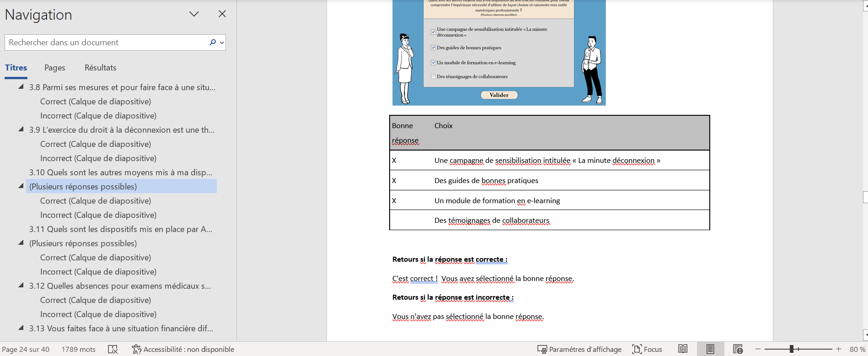Image resolution: width=868 pixels, height=356 pixels.
Task: Go to heading 3.11 Quels sont les dispositifs
Action: point(120,229)
